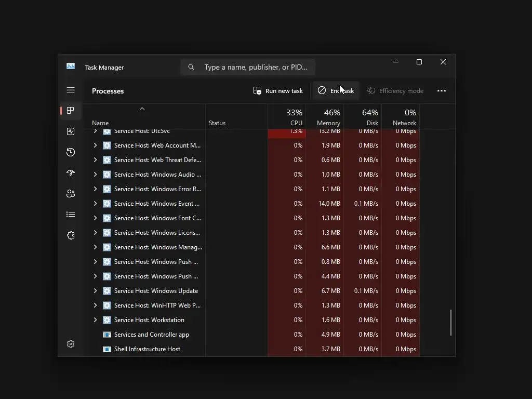Expand Service Host: Web Account Manager row
This screenshot has height=399, width=532.
[96, 145]
